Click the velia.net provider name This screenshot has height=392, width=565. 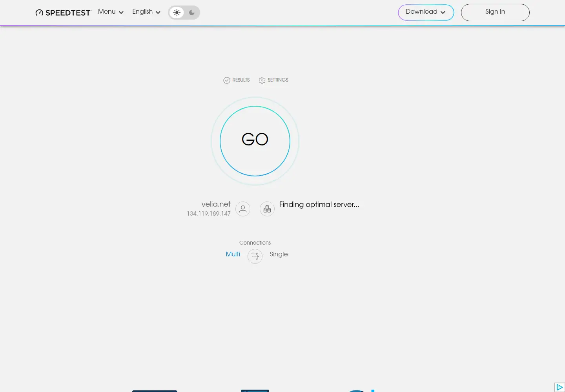click(x=216, y=204)
